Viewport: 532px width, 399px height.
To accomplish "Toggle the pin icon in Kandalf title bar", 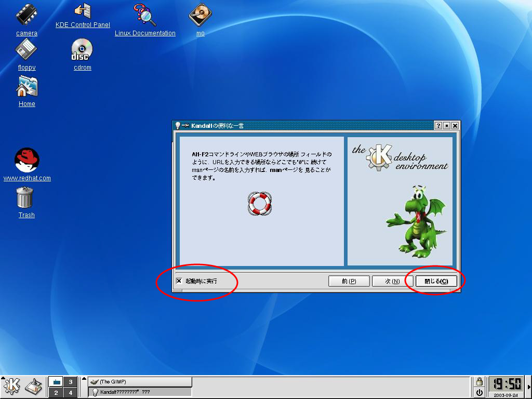I will click(185, 126).
